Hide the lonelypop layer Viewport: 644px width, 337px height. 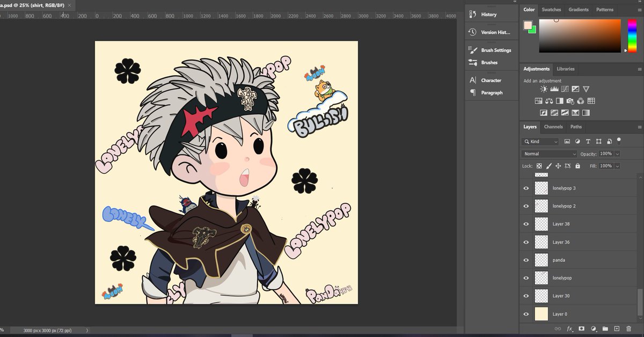pyautogui.click(x=526, y=278)
